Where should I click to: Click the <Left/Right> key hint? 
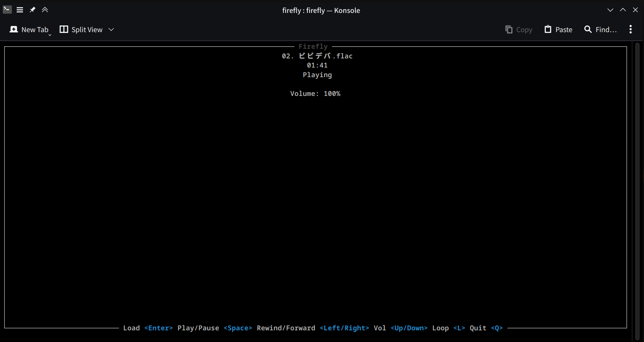click(x=345, y=328)
